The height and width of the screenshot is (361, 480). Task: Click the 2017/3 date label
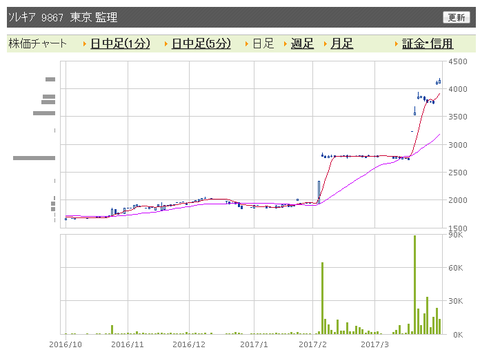pyautogui.click(x=375, y=345)
